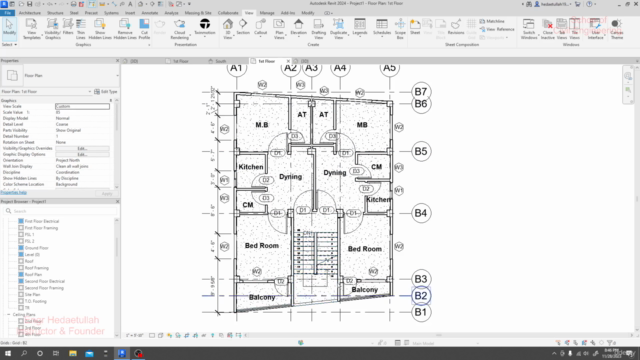Image resolution: width=640 pixels, height=360 pixels.
Task: Select the Modify tool in the ribbon
Action: click(9, 29)
